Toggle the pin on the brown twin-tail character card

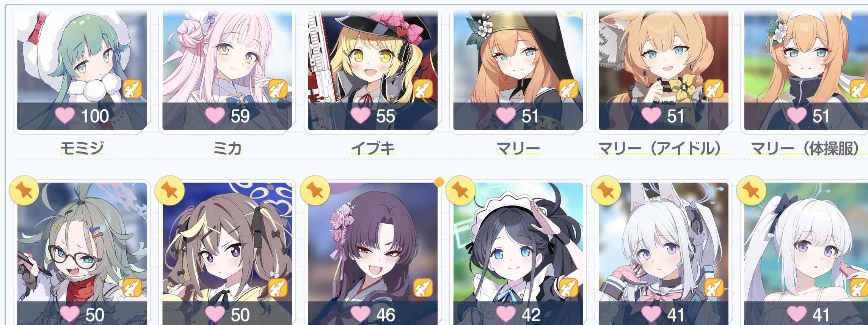(x=170, y=191)
